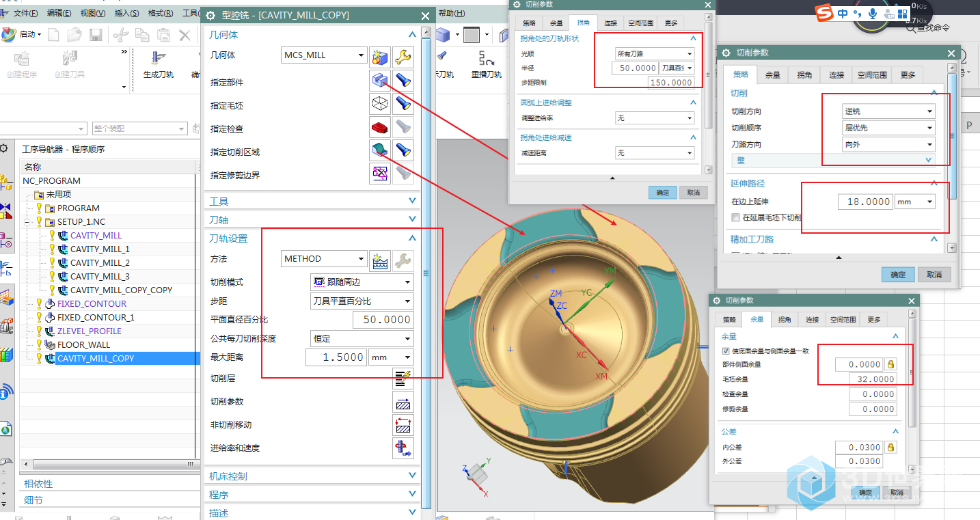Open the 切削顺序 层优先 dropdown
Screen dimensions: 980x520
(x=888, y=128)
